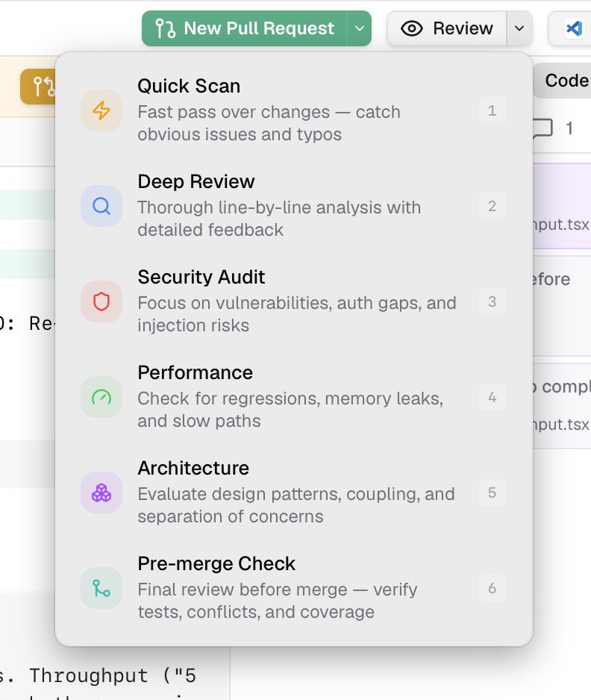This screenshot has width=591, height=700.
Task: Choose Security Audit review mode
Action: (294, 301)
